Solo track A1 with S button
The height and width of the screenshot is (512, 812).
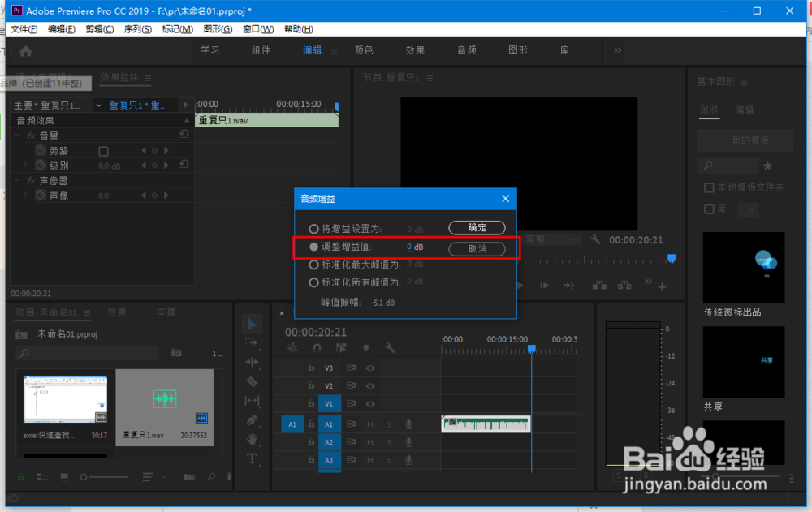click(390, 424)
